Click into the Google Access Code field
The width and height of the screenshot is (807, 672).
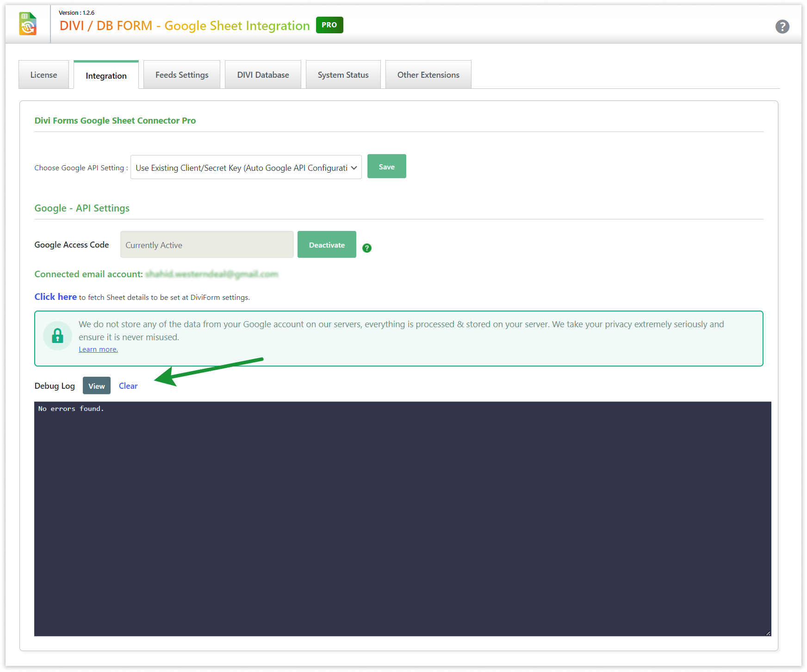(207, 245)
